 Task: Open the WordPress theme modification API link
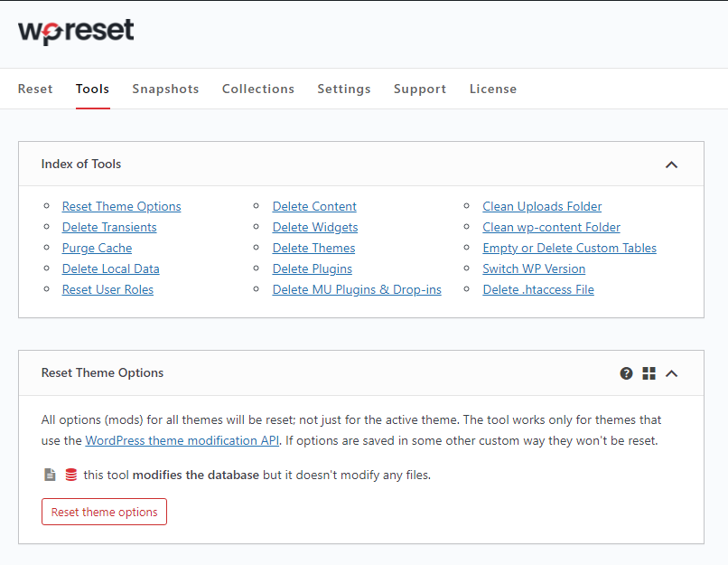[182, 440]
